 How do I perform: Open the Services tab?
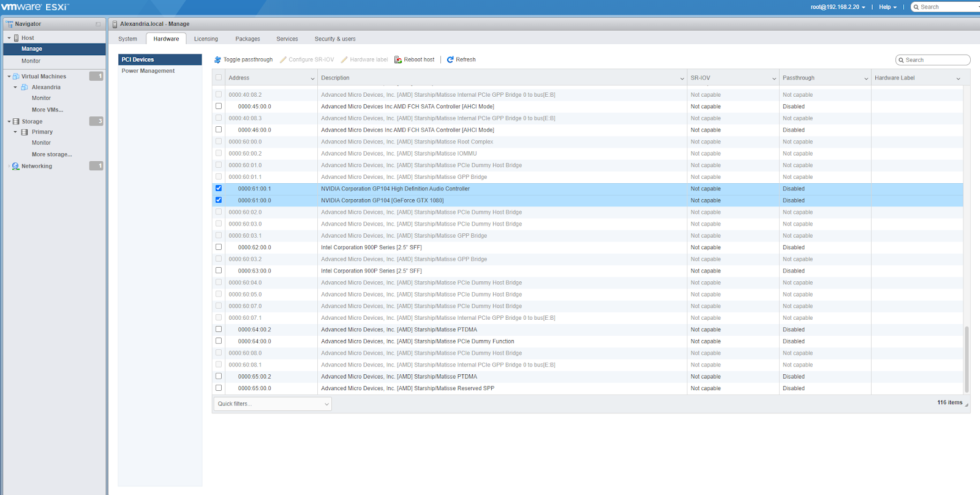[x=287, y=39]
